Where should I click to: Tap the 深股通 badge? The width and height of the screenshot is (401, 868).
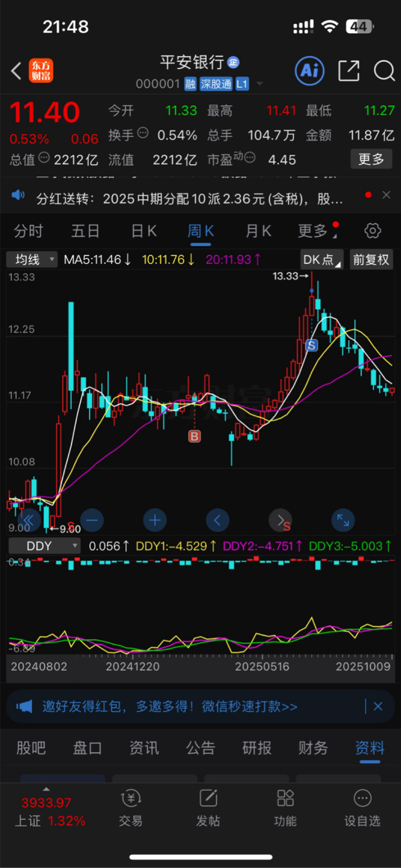tap(216, 84)
